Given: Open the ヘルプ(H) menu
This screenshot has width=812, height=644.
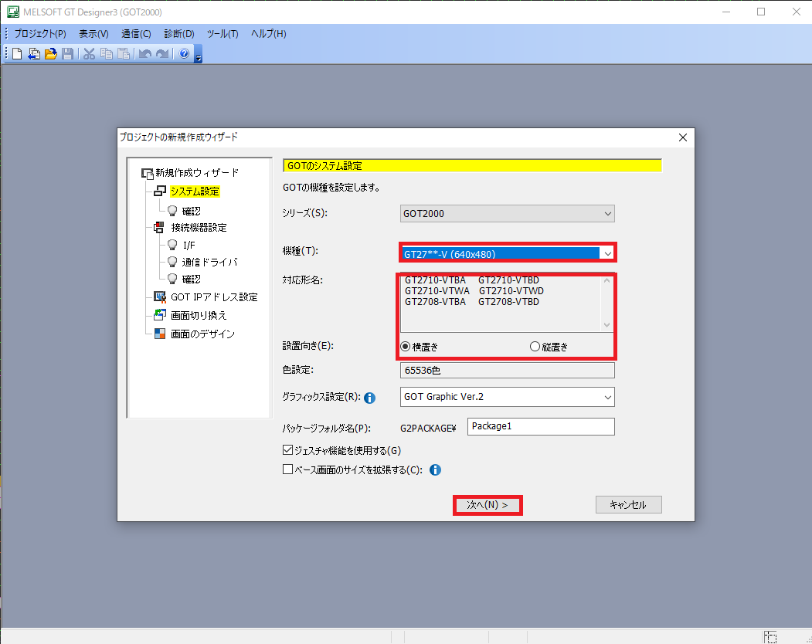Looking at the screenshot, I should pyautogui.click(x=268, y=34).
